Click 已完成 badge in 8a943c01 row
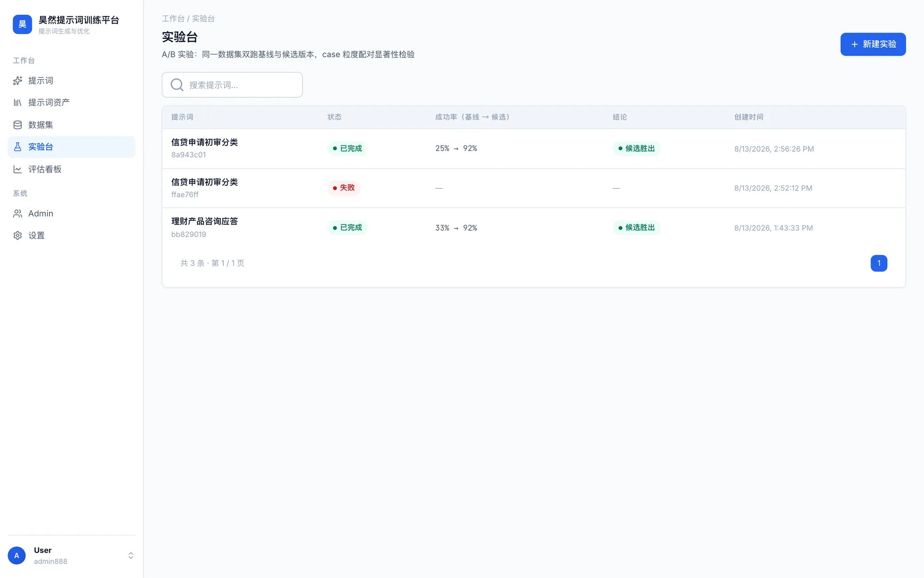This screenshot has height=578, width=924. 347,148
